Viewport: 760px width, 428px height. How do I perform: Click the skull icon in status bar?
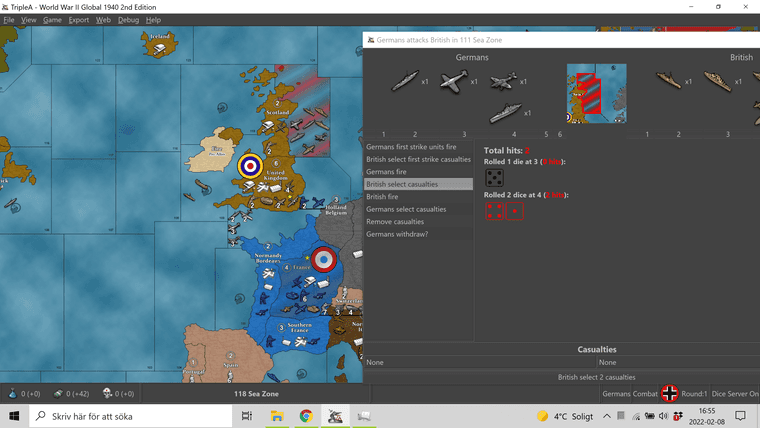[107, 393]
